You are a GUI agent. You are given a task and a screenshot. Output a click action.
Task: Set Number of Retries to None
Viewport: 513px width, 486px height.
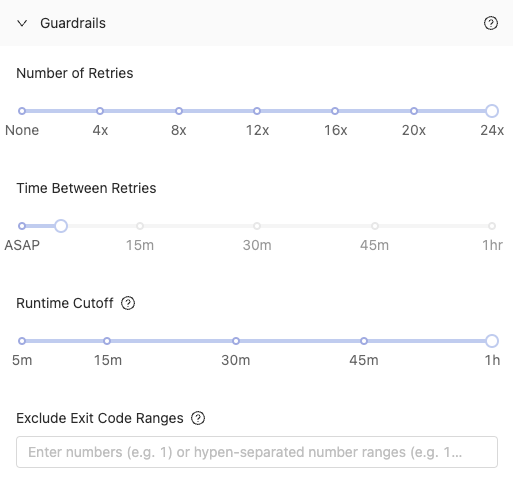coord(22,111)
